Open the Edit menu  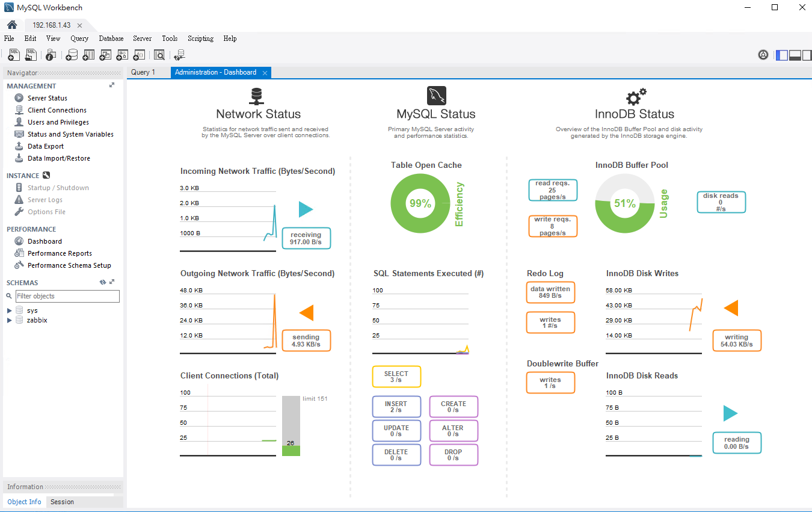(31, 39)
